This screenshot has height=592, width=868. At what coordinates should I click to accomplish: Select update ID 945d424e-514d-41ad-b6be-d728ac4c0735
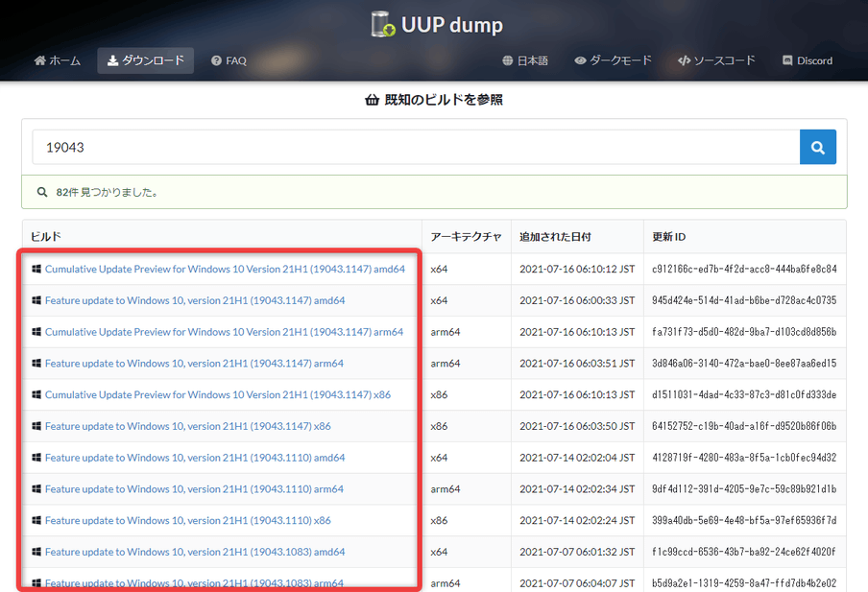[x=744, y=300]
